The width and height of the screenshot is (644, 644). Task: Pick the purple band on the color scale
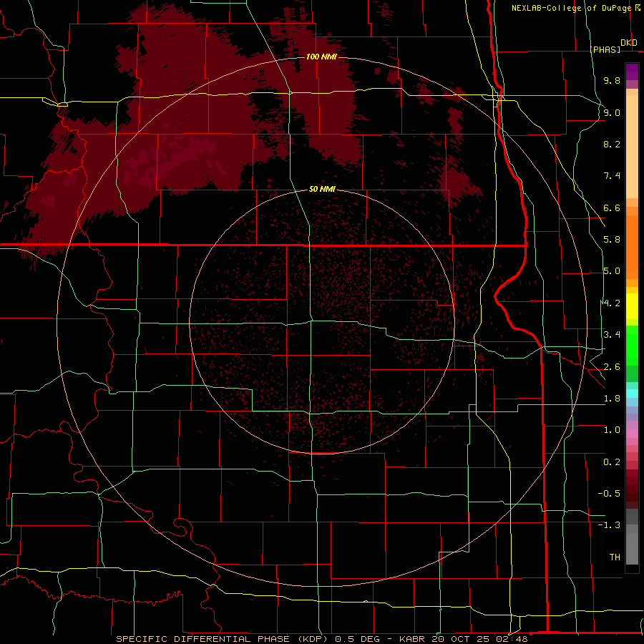(632, 72)
